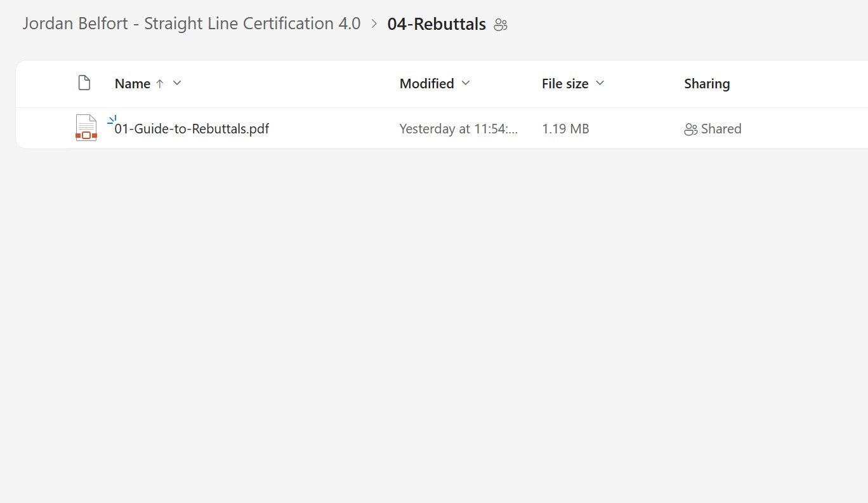Image resolution: width=868 pixels, height=503 pixels.
Task: Open the Modified column dropdown chevron
Action: (466, 83)
